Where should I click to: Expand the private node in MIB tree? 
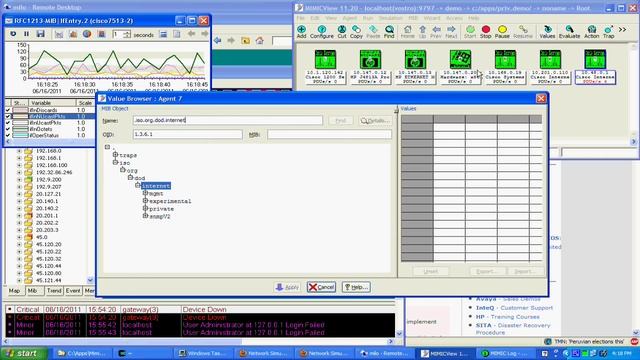coord(145,208)
